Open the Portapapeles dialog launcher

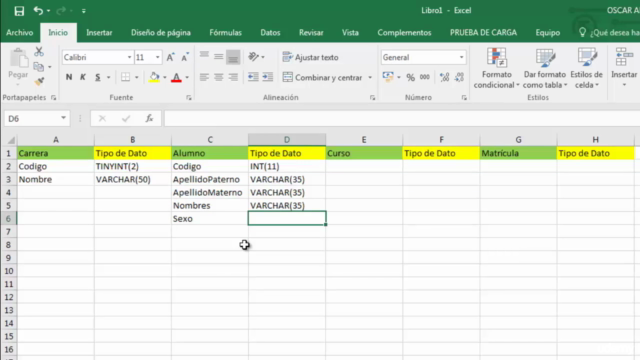point(53,98)
